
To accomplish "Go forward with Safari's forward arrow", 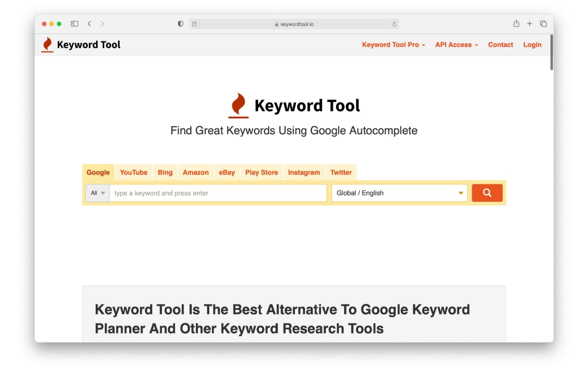I will (102, 24).
